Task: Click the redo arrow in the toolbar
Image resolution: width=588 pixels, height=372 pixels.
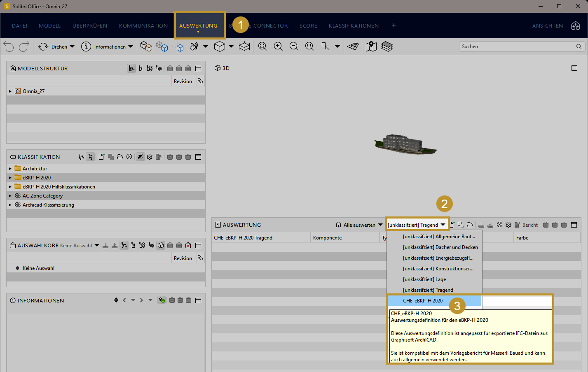Action: tap(24, 46)
